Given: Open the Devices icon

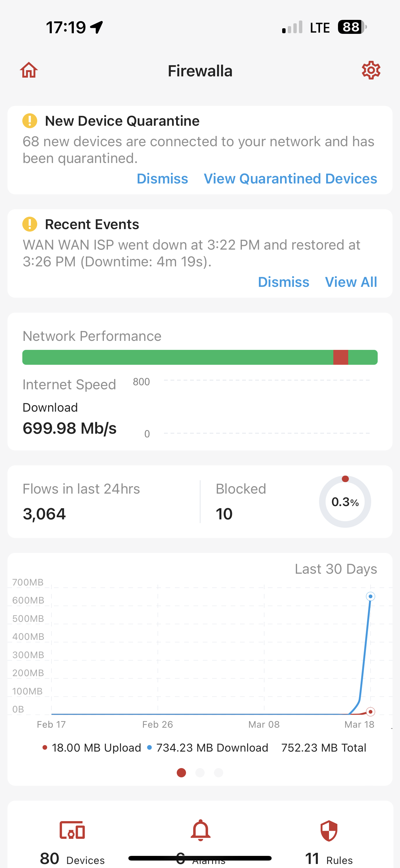Looking at the screenshot, I should tap(72, 830).
